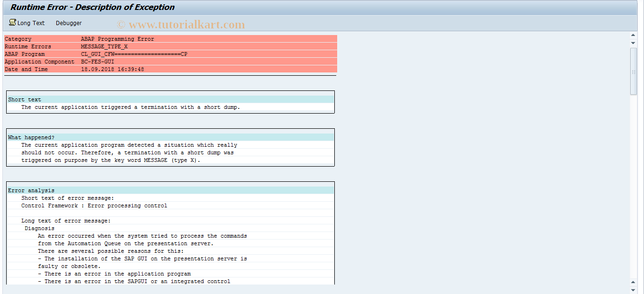Select 'ABAP Programming Error' value
Viewport: 644px width, 294px height.
[118, 39]
